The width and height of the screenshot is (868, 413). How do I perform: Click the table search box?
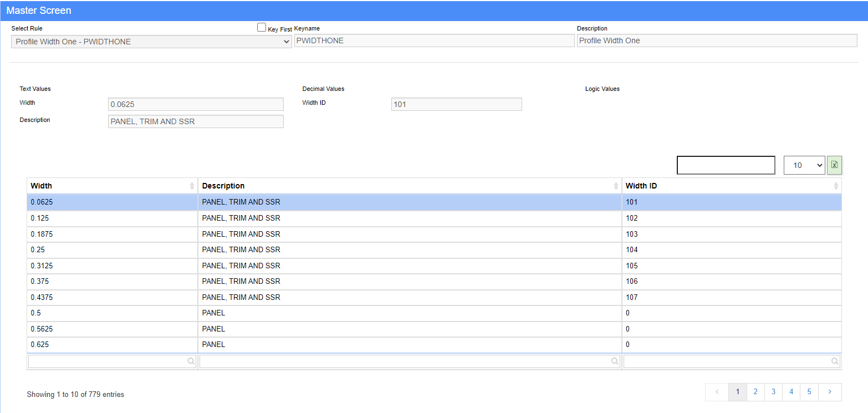(x=726, y=165)
